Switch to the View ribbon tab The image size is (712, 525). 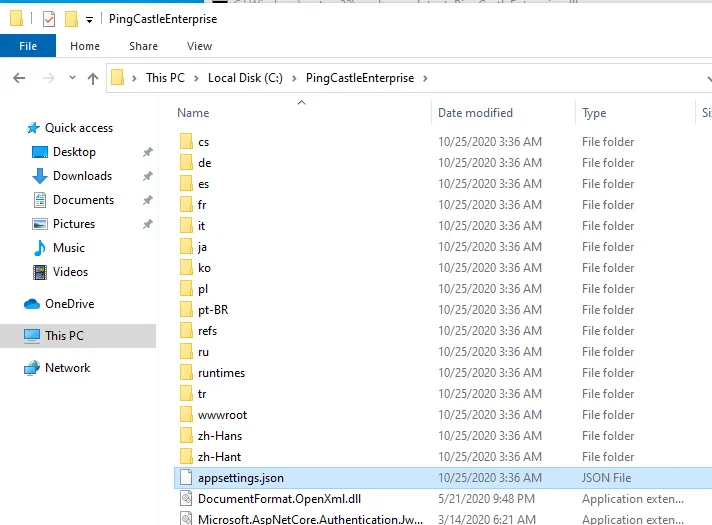(x=199, y=46)
